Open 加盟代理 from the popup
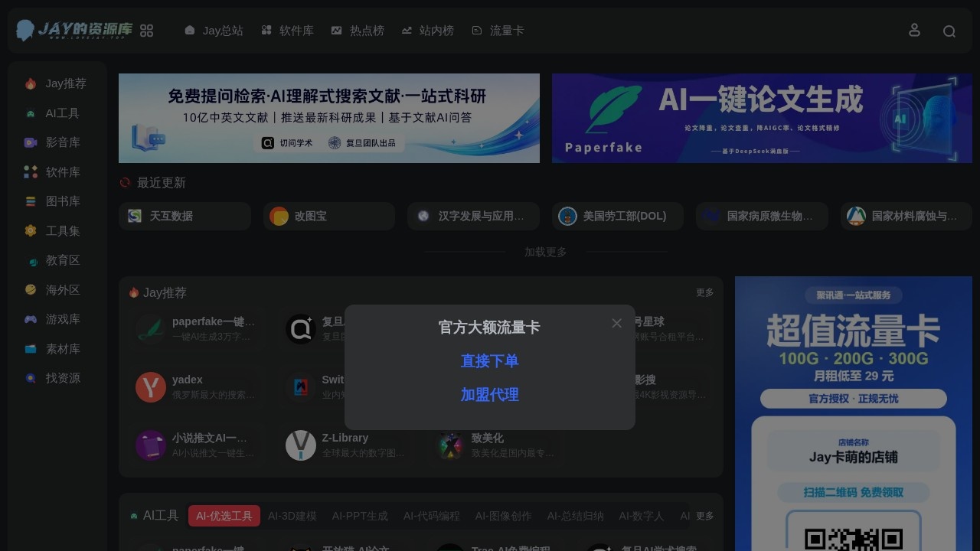 [490, 395]
